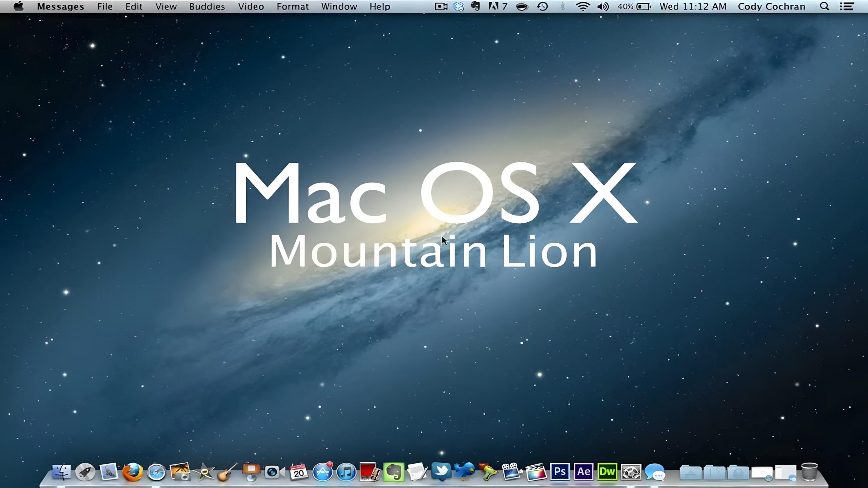Open the Format menu
Image resolution: width=868 pixels, height=488 pixels.
point(293,6)
